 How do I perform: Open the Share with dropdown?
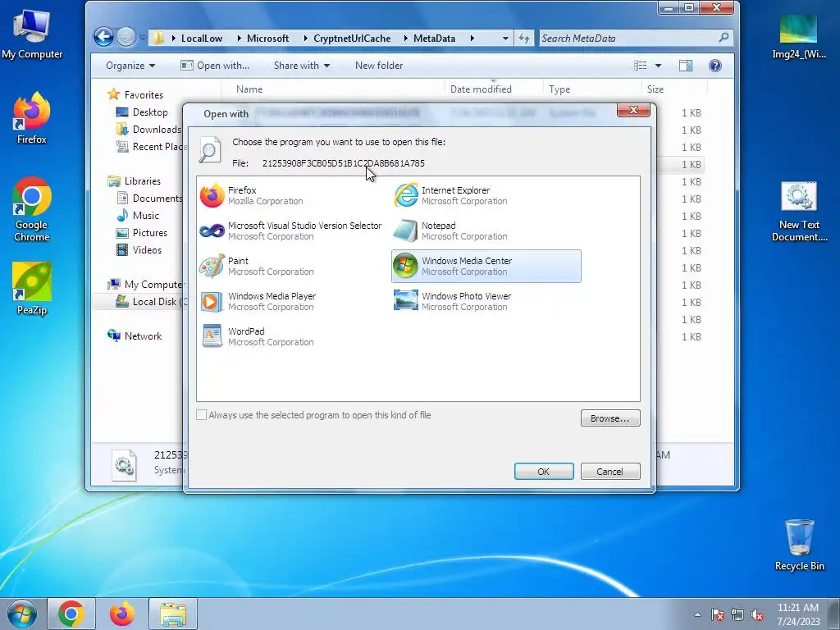point(302,66)
